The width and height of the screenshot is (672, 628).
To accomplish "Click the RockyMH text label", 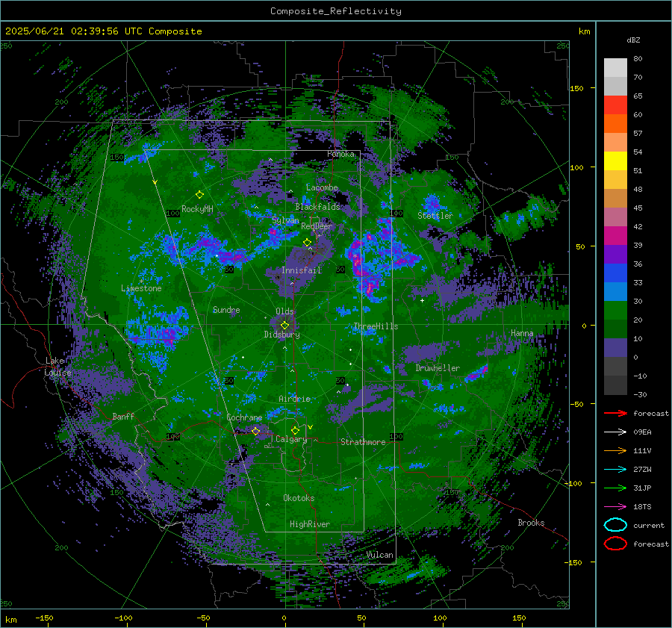I will [197, 209].
